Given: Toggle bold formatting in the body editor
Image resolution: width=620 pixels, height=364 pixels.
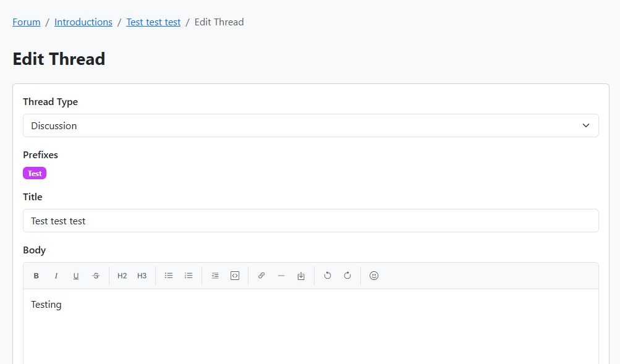Looking at the screenshot, I should 36,275.
